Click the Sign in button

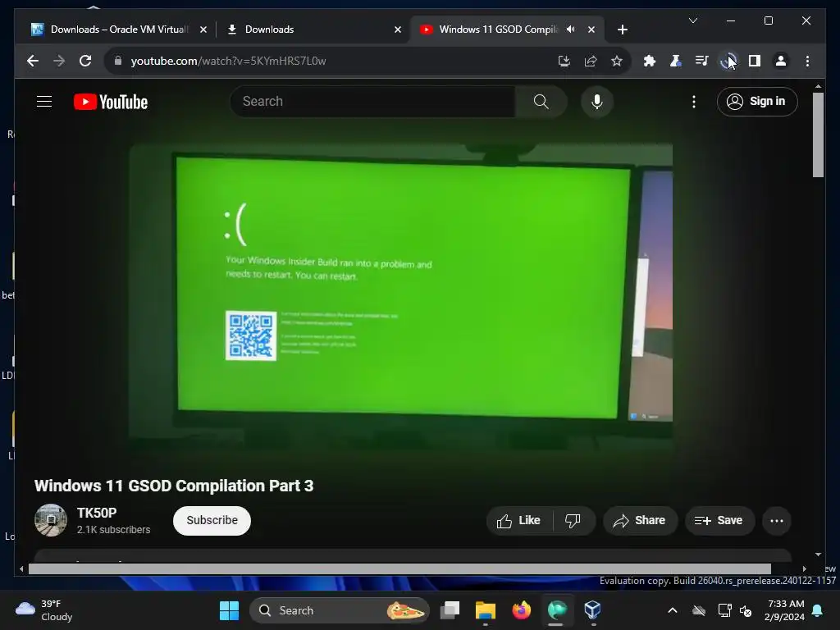click(757, 101)
